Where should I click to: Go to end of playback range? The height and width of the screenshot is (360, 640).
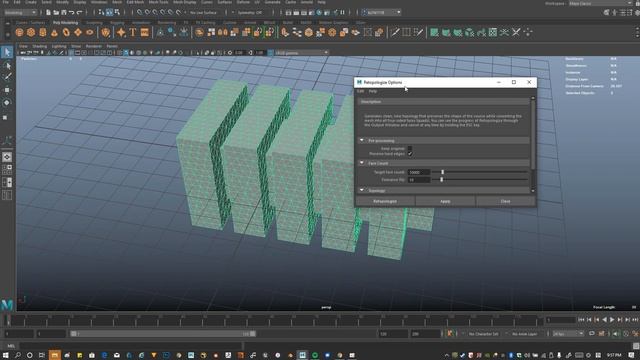tap(635, 320)
